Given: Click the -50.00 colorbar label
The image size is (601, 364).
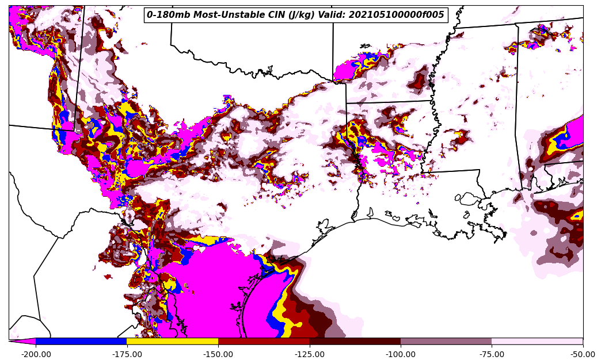Looking at the screenshot, I should 583,354.
